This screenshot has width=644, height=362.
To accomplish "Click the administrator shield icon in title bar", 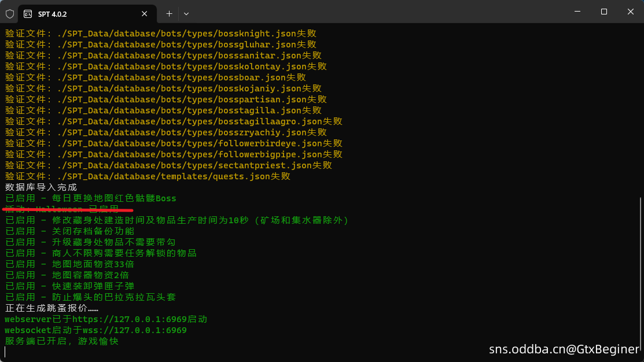I will [10, 13].
